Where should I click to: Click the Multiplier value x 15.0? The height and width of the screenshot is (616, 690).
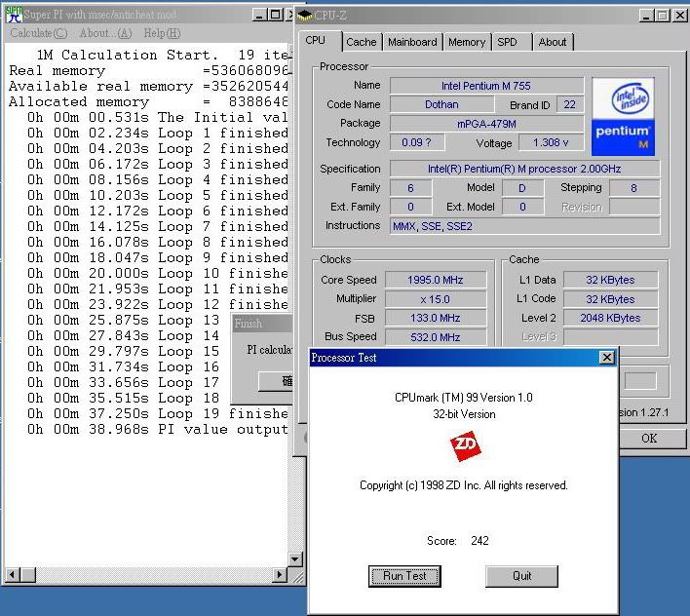coord(436,299)
